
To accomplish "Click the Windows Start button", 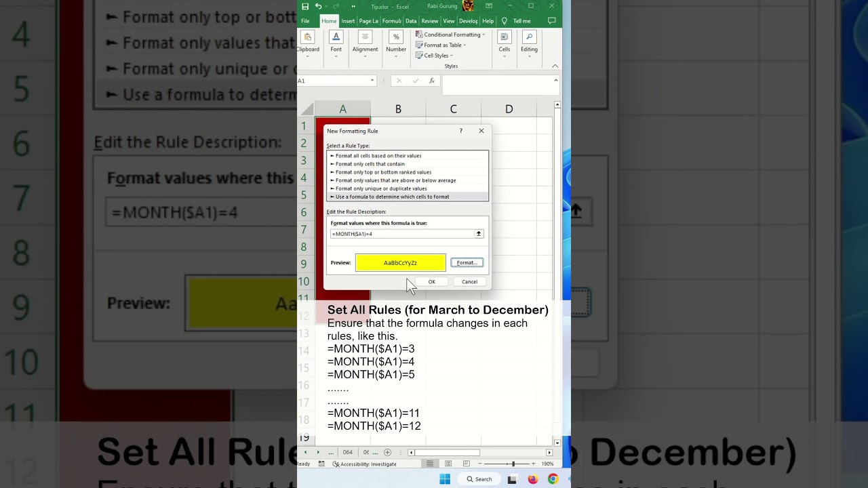I will [445, 479].
